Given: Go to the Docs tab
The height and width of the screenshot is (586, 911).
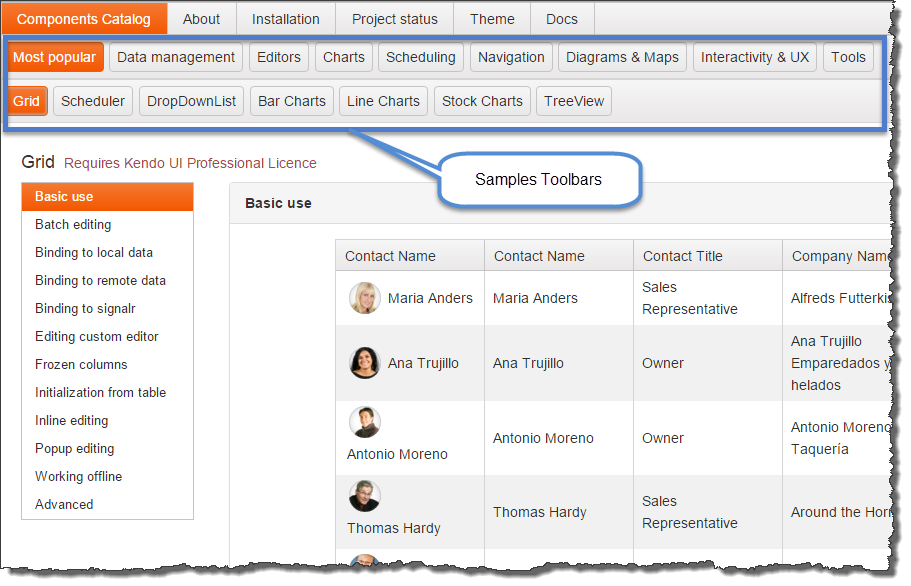Looking at the screenshot, I should [562, 19].
